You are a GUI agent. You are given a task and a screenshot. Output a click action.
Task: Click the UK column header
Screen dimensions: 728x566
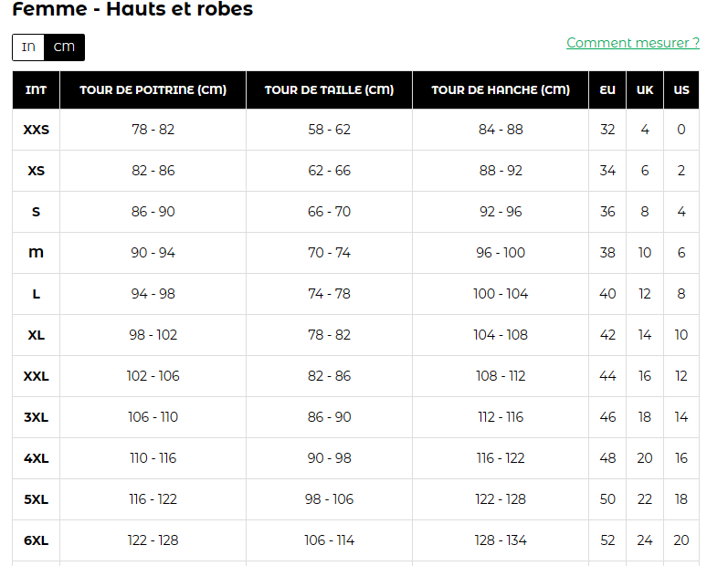[645, 90]
